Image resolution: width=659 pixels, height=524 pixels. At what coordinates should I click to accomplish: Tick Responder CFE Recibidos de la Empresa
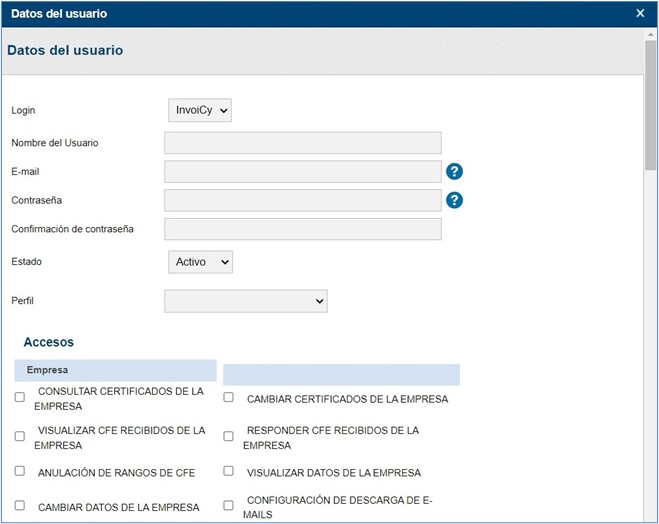coord(229,436)
